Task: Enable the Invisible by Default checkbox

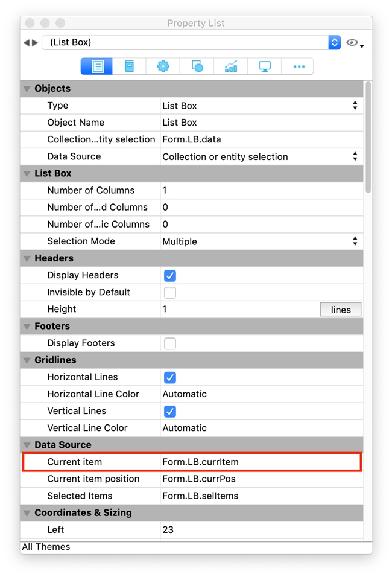Action: (170, 293)
